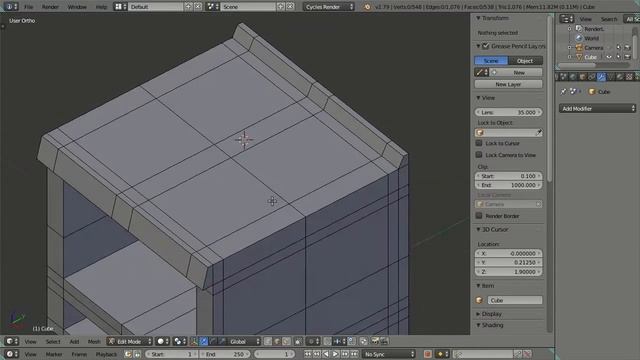Toggle Camera renderability in outliner
This screenshot has height=360, width=640.
click(x=627, y=48)
